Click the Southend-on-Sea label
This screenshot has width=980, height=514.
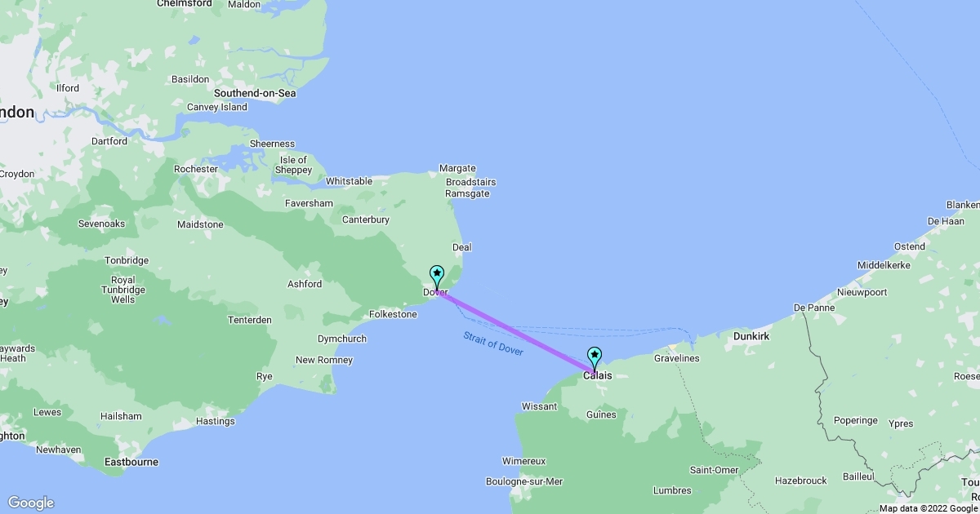tap(255, 93)
